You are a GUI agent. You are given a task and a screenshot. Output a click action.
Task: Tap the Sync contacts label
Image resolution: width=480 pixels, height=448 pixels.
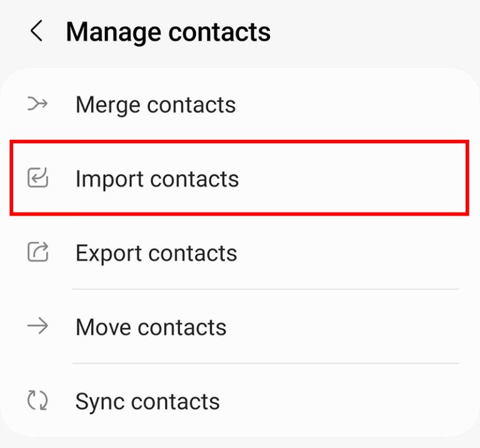tap(147, 401)
